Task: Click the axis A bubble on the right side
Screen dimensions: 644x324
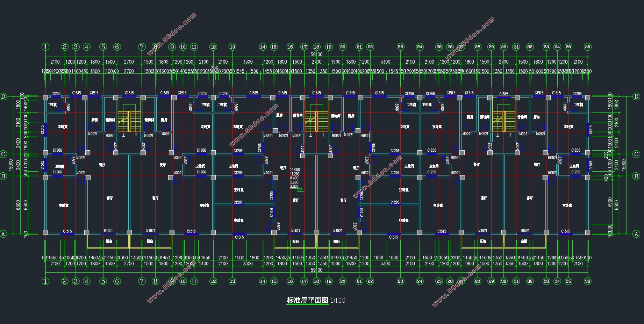Action: point(636,234)
